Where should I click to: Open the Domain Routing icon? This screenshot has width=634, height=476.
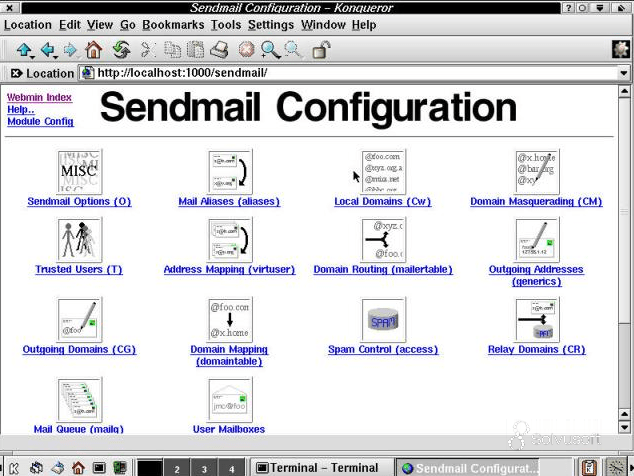pos(383,239)
